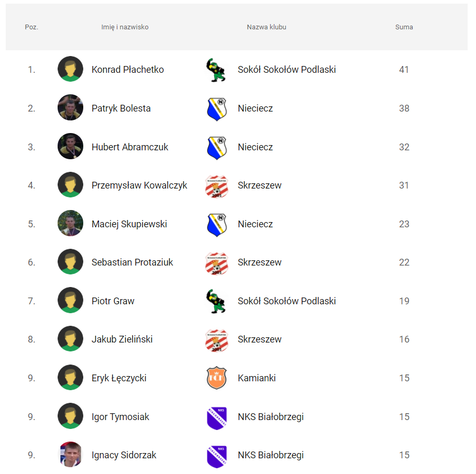Image resolution: width=476 pixels, height=474 pixels.
Task: Click Jakub Zieliński's avatar icon
Action: pos(70,338)
